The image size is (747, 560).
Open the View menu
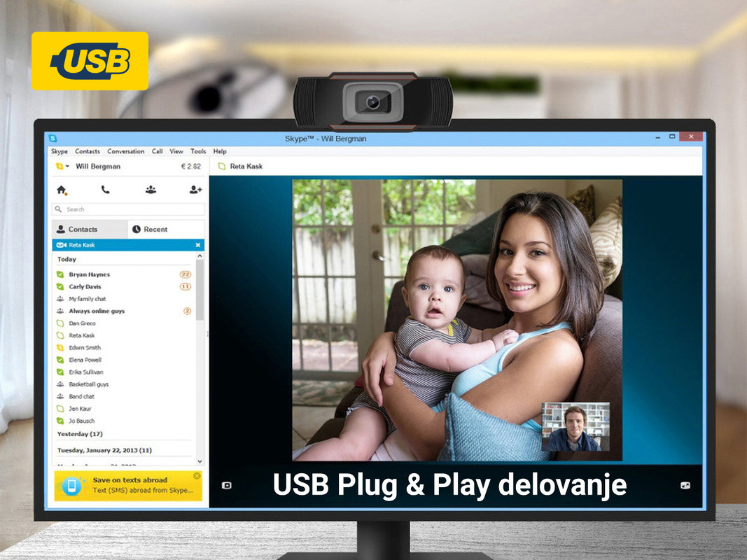(176, 151)
